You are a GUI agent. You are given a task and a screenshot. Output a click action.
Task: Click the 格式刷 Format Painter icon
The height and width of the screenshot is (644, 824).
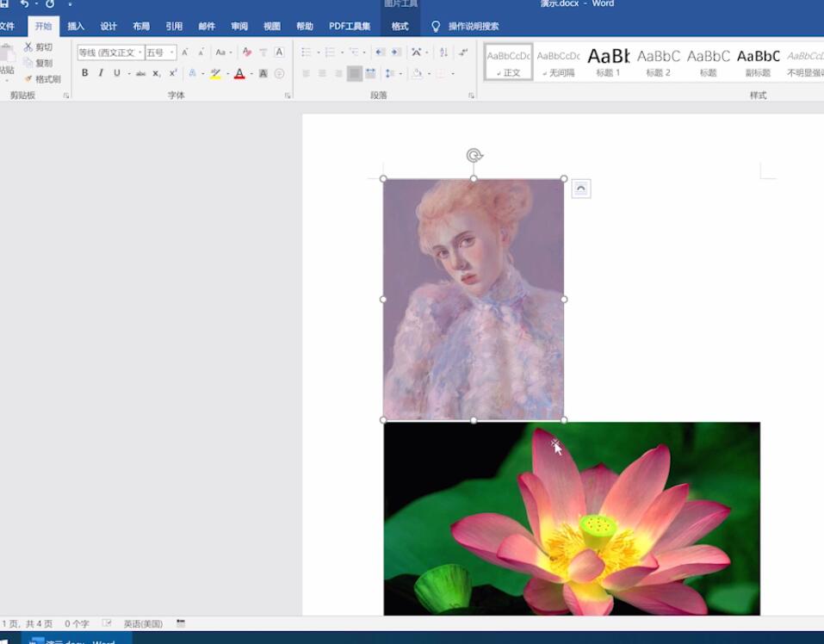click(x=28, y=79)
